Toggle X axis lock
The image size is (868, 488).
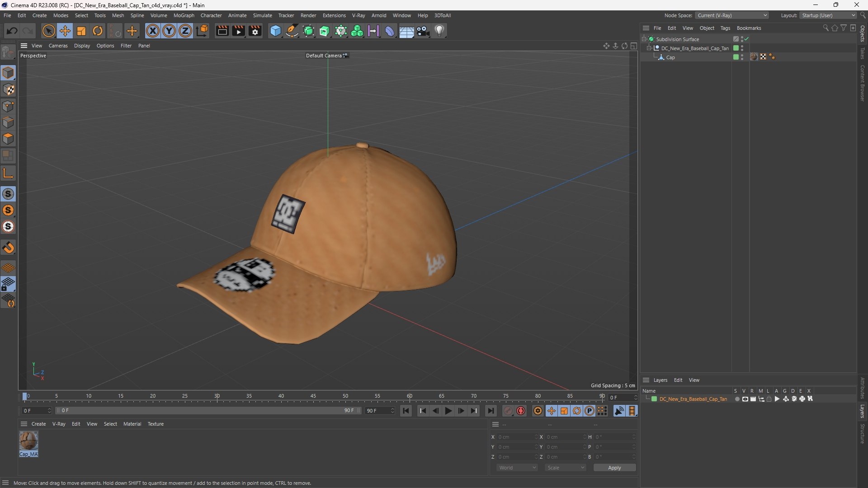tap(153, 31)
